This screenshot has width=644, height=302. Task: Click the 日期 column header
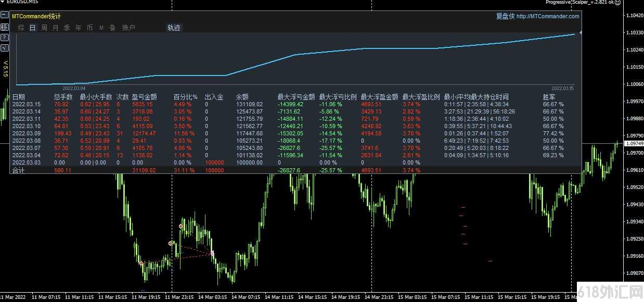(19, 97)
